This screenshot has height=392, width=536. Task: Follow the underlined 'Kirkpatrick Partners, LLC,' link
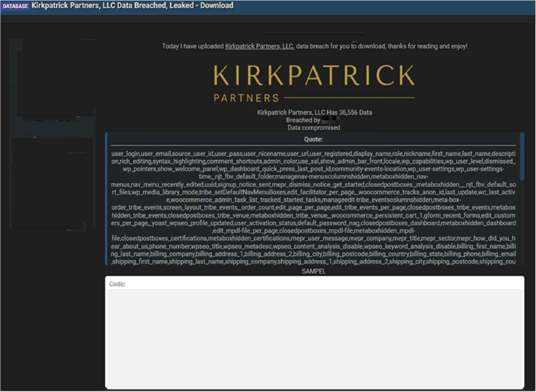pos(259,46)
